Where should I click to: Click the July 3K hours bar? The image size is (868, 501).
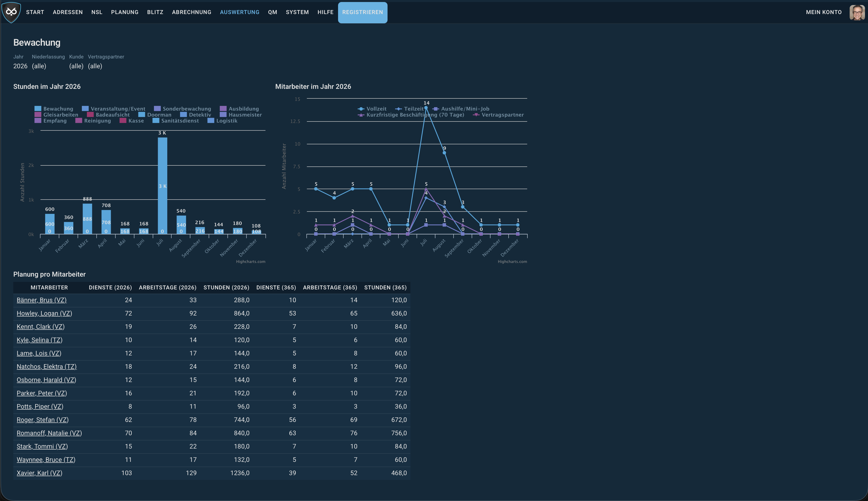[x=162, y=186]
